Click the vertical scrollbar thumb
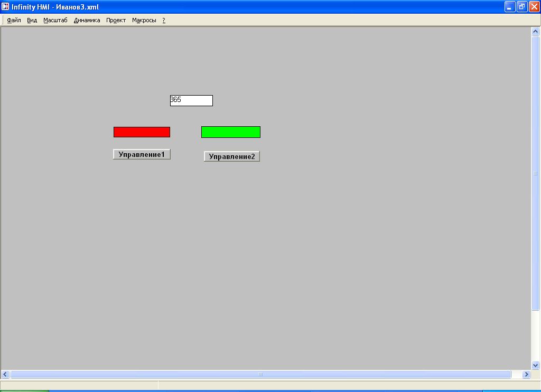 (535, 173)
